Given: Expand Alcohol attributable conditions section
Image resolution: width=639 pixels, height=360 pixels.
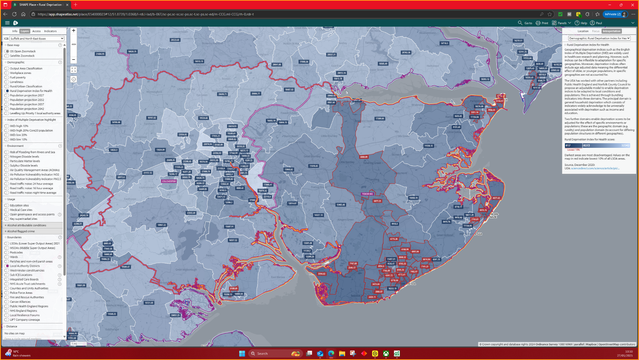Looking at the screenshot, I should click(33, 225).
